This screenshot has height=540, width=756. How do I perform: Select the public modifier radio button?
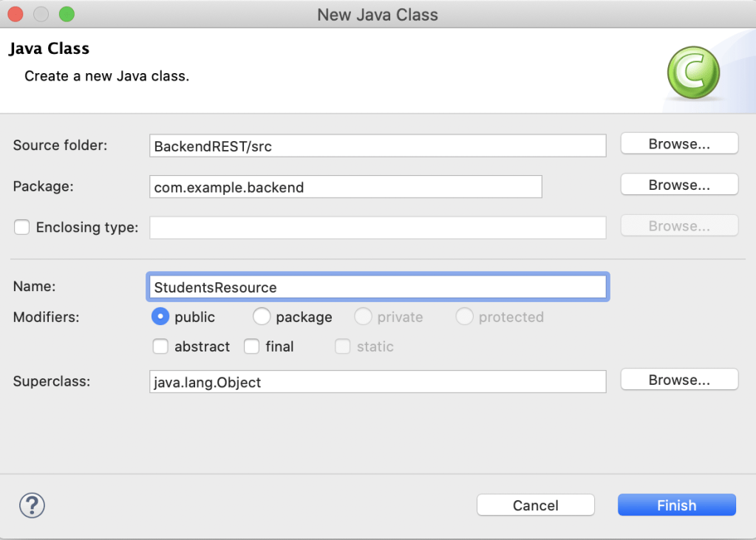pos(160,317)
